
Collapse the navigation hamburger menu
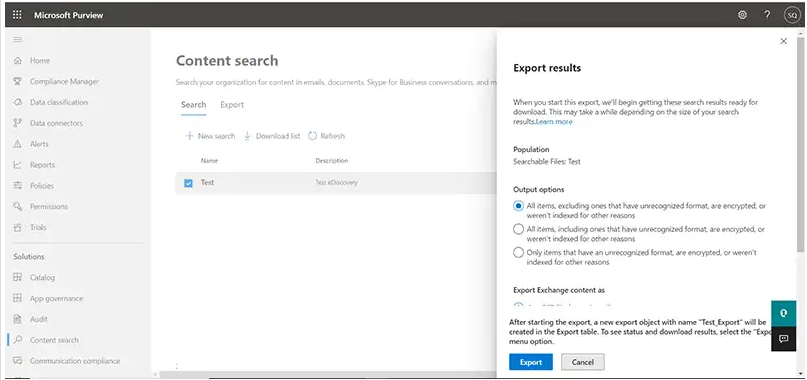click(x=17, y=40)
